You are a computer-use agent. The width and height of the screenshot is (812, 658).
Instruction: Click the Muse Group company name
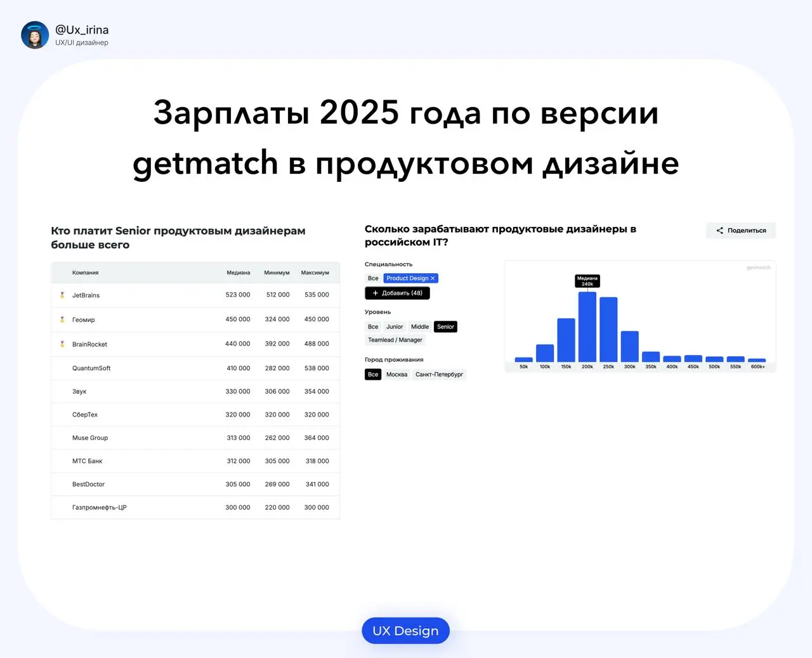(90, 438)
